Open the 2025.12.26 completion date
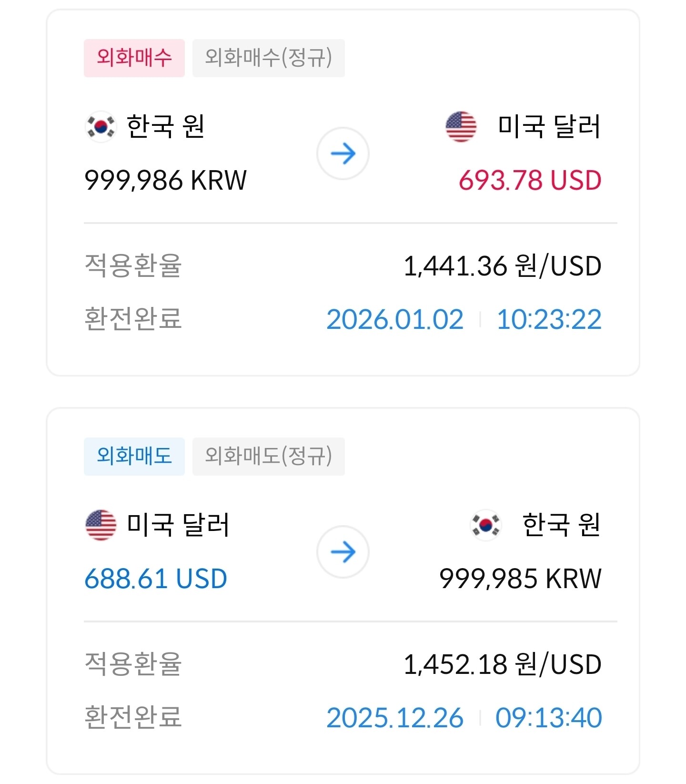This screenshot has width=686, height=784. [x=395, y=718]
